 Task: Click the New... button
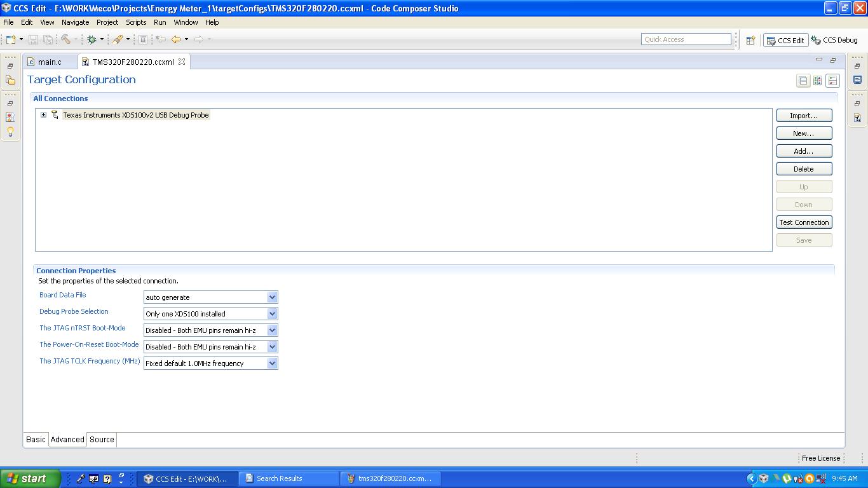coord(804,133)
